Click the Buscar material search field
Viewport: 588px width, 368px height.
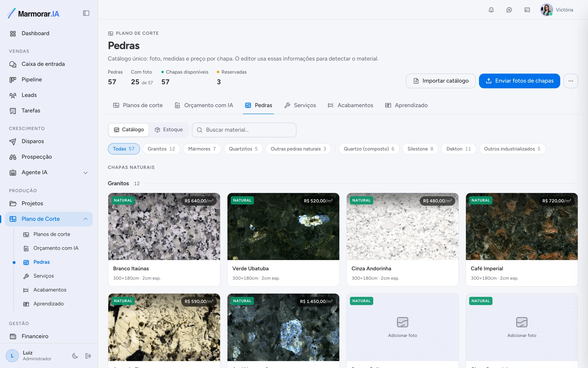click(244, 130)
